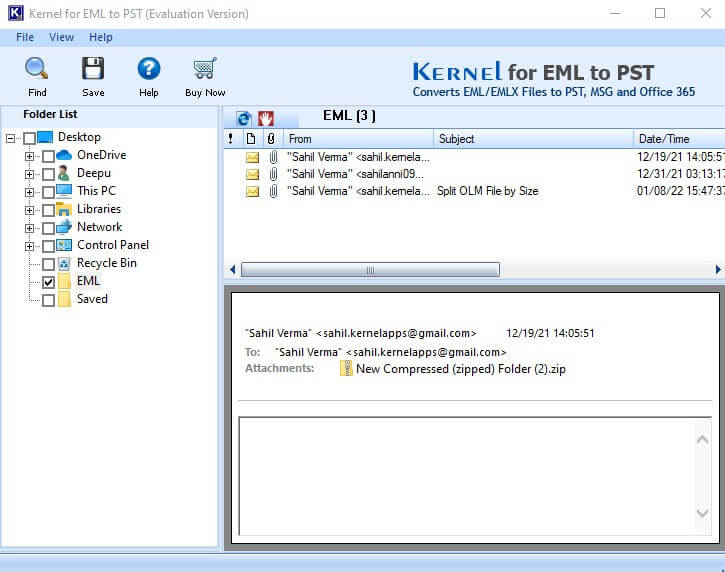Sort by the From column header
Viewport: 725px width, 572px height.
point(358,139)
